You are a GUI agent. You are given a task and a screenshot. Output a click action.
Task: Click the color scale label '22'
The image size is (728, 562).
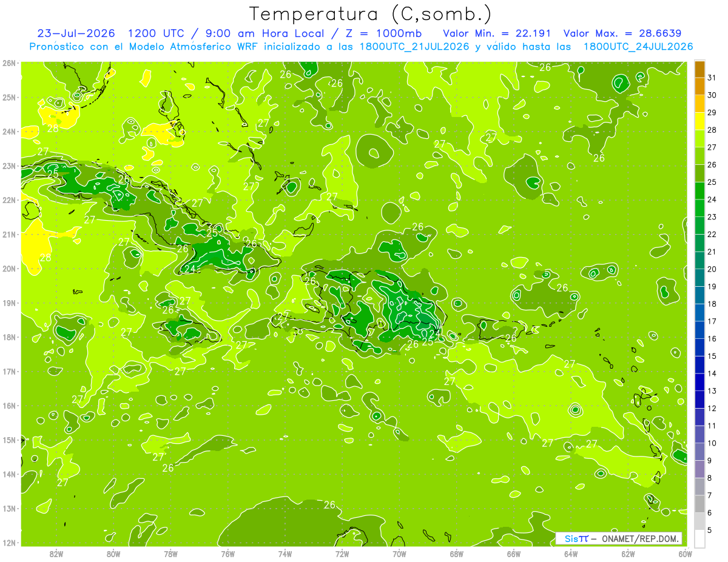[x=712, y=234]
